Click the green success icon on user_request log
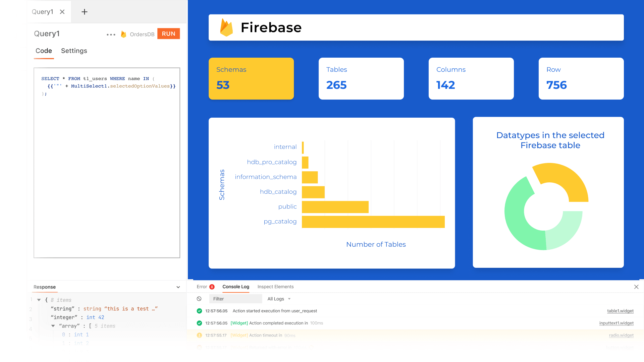644x362 pixels. coord(199,311)
